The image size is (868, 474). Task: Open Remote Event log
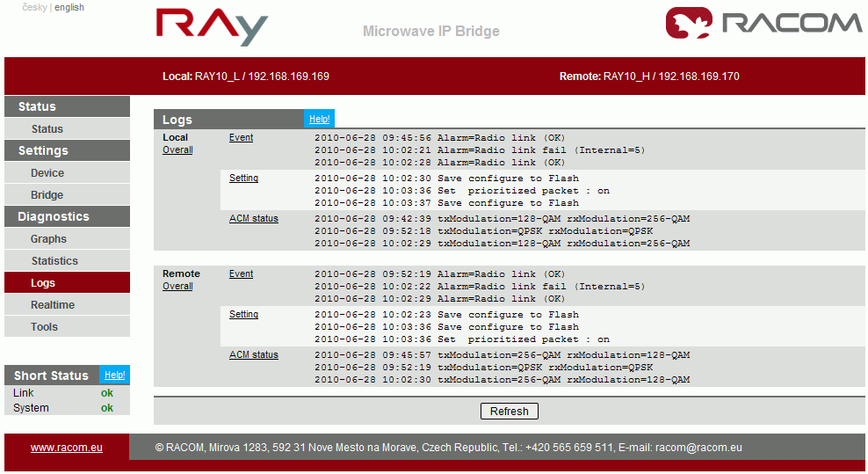click(241, 273)
